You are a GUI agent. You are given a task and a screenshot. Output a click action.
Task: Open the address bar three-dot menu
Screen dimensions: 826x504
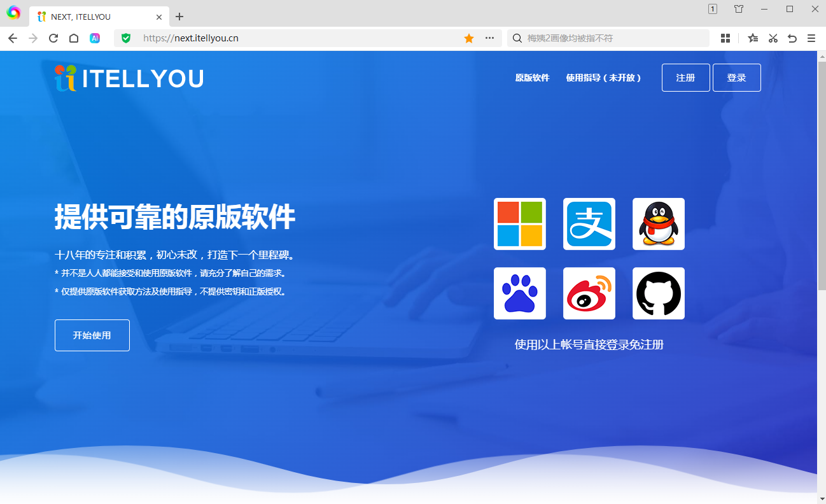pos(489,38)
